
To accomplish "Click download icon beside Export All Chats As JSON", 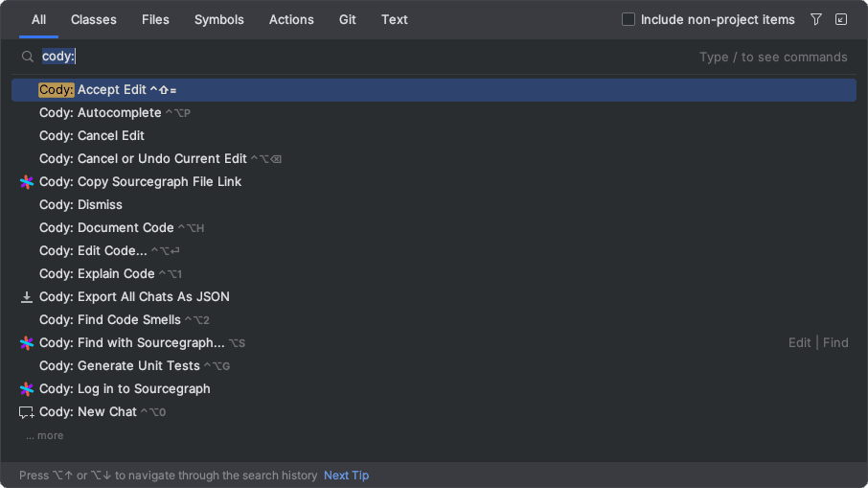I will click(x=27, y=297).
